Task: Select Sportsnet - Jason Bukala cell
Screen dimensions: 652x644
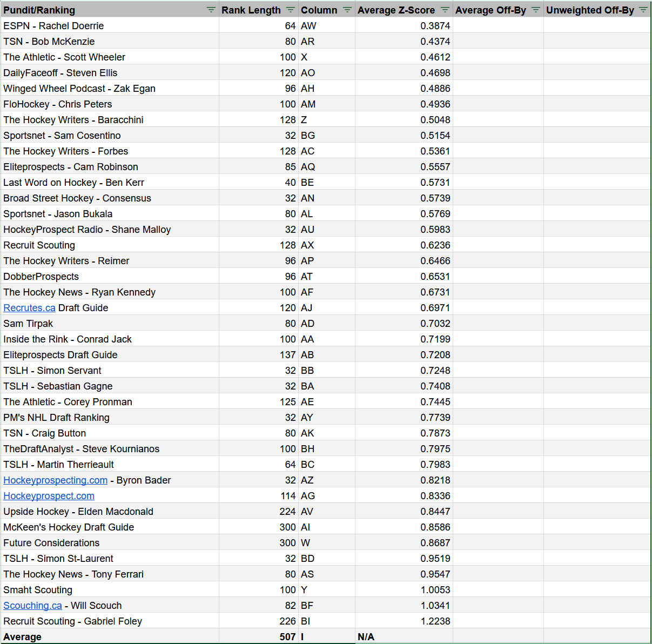Action: pyautogui.click(x=110, y=213)
